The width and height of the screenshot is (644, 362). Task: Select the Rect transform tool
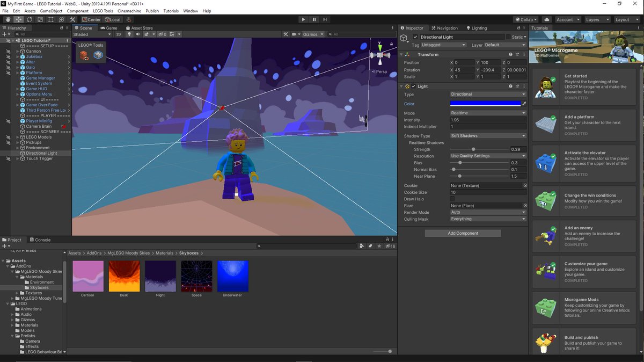50,19
